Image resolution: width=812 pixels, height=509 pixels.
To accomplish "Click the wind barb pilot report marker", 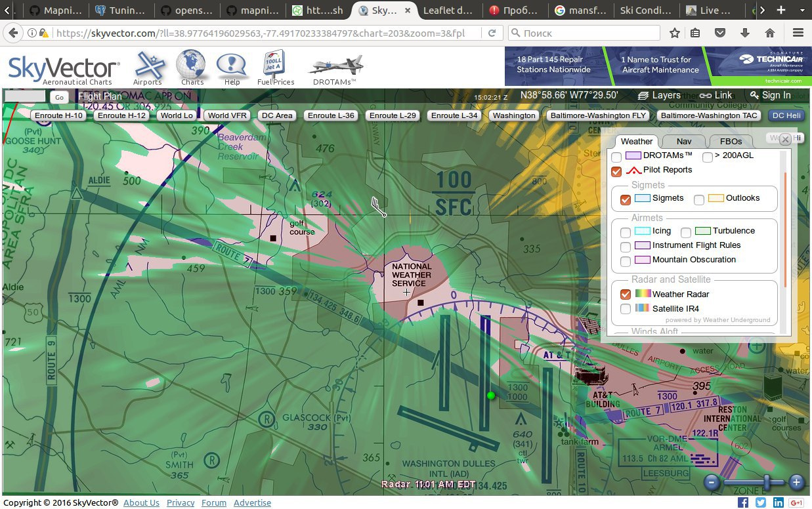I will tap(378, 206).
